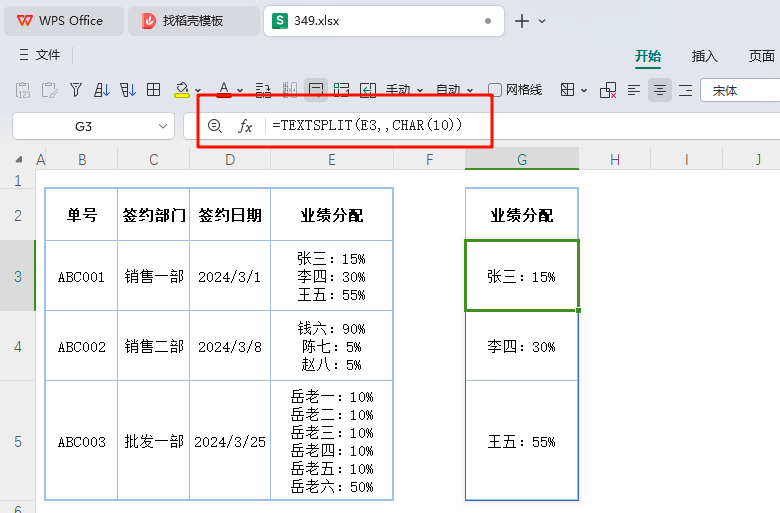Click the green left-arrow cell icon
The height and width of the screenshot is (513, 780).
coord(368,90)
